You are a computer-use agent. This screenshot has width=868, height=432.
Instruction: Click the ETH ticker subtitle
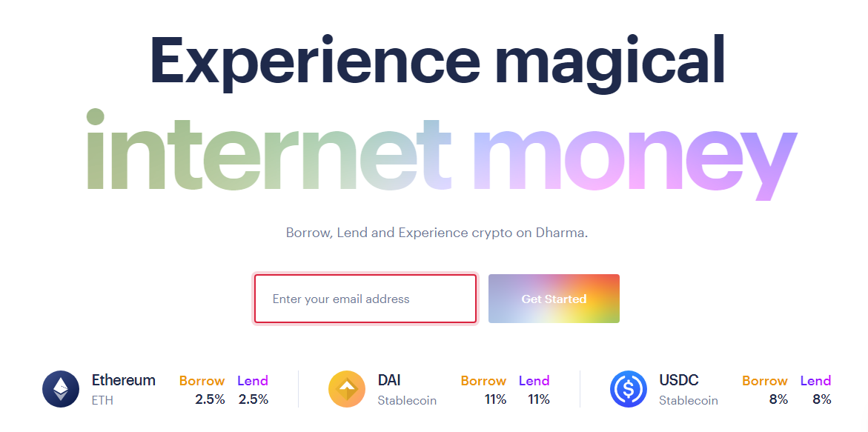[x=102, y=400]
